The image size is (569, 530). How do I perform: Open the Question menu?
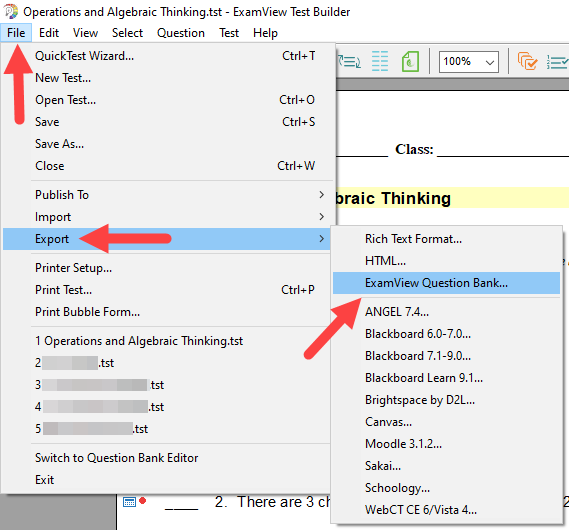pos(181,33)
